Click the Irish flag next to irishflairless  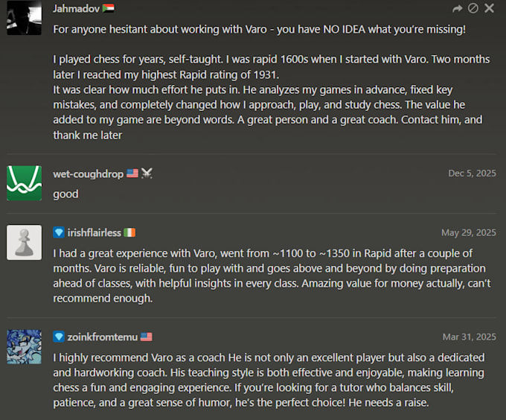[x=129, y=232]
